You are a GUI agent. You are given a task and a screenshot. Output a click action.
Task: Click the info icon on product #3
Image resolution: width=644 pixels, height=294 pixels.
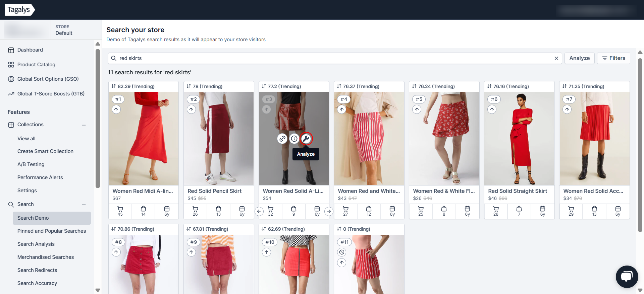coord(294,139)
